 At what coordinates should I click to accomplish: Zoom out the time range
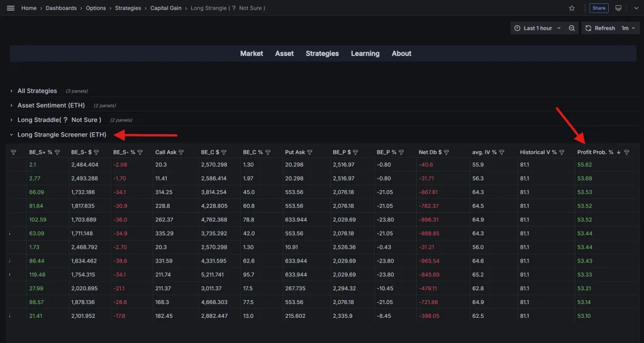pos(572,28)
